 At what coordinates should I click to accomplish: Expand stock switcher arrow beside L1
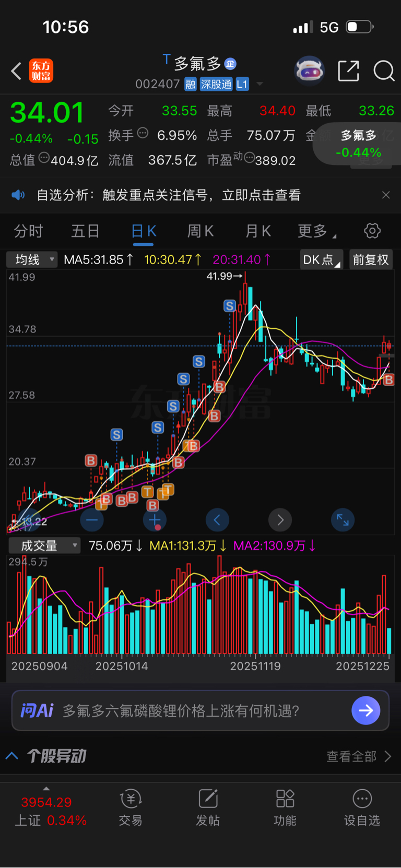(260, 84)
